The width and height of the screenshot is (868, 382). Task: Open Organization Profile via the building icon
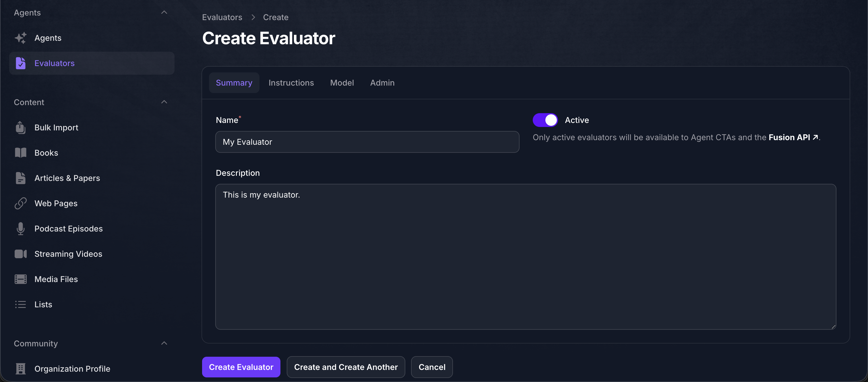[x=21, y=369]
